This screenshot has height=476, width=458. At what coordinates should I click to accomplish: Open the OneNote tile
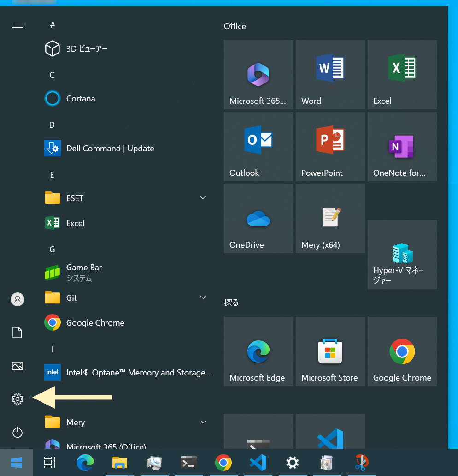point(402,147)
